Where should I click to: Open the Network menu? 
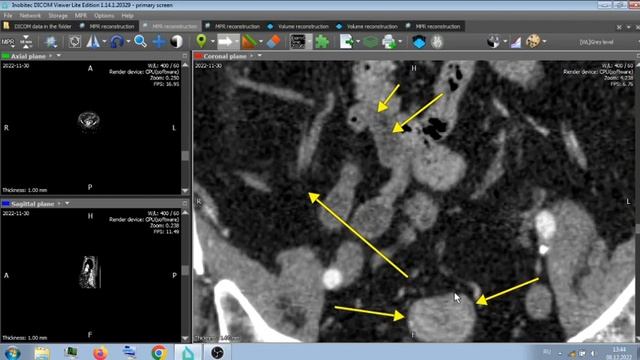pos(30,16)
